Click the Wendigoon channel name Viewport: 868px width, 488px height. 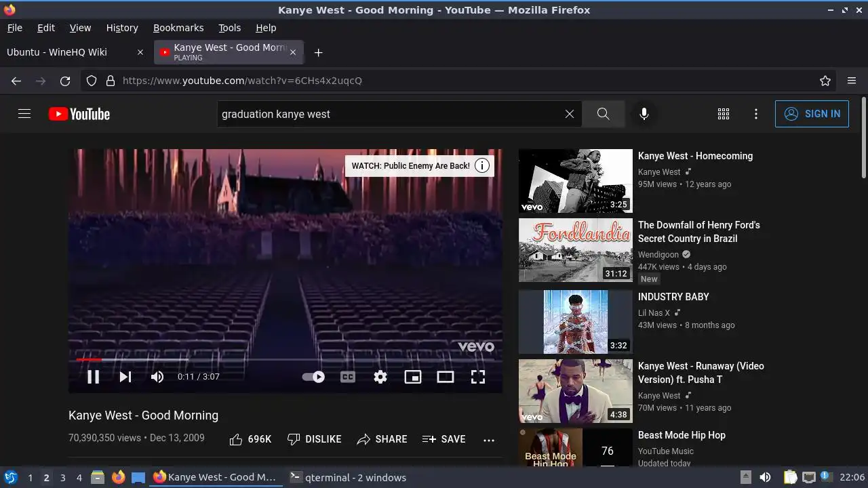click(x=658, y=255)
